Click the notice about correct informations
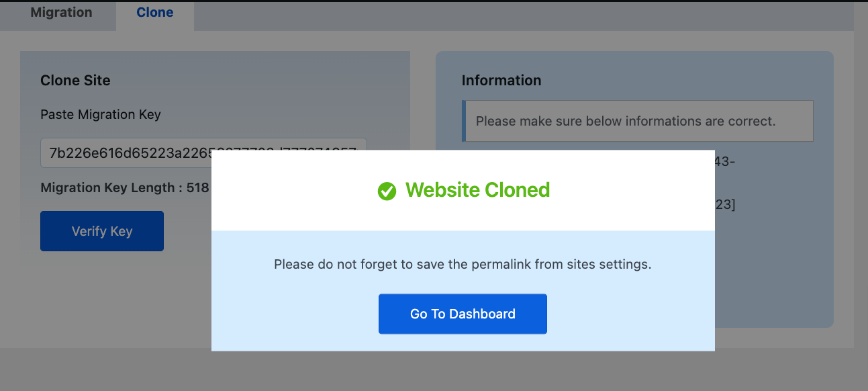The image size is (868, 391). pyautogui.click(x=626, y=122)
